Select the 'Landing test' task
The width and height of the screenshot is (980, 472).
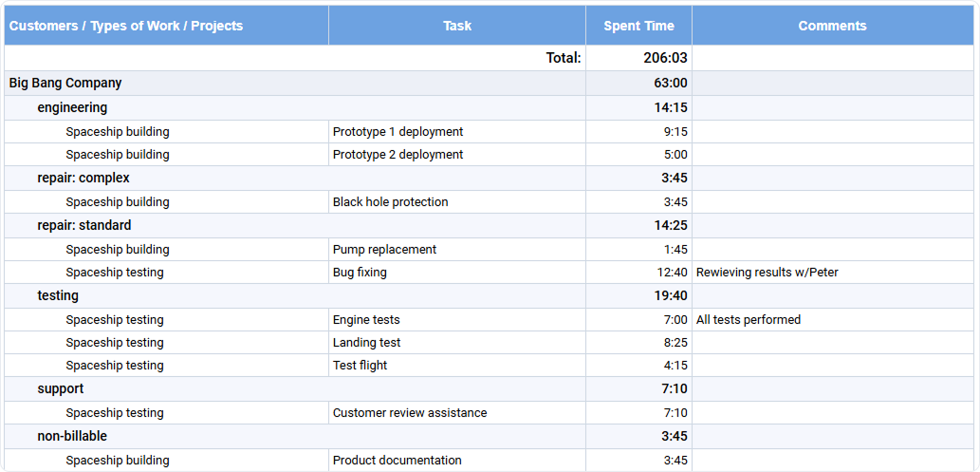(x=367, y=343)
